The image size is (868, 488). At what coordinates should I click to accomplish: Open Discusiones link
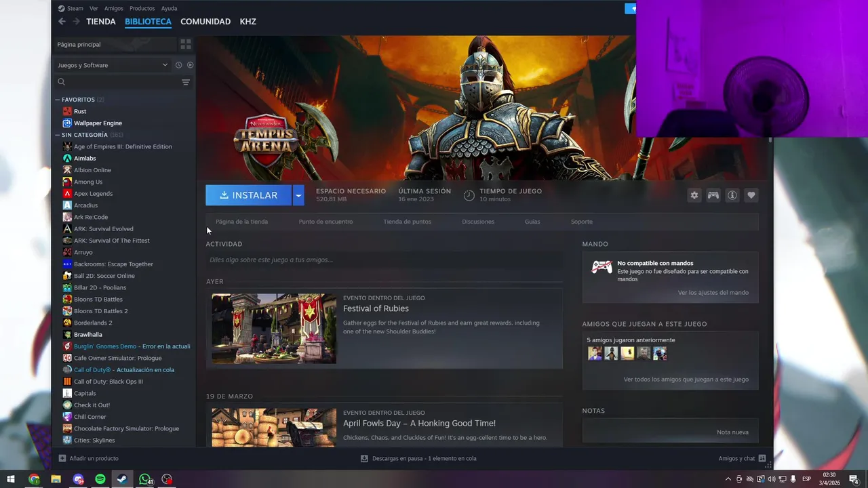pyautogui.click(x=478, y=222)
